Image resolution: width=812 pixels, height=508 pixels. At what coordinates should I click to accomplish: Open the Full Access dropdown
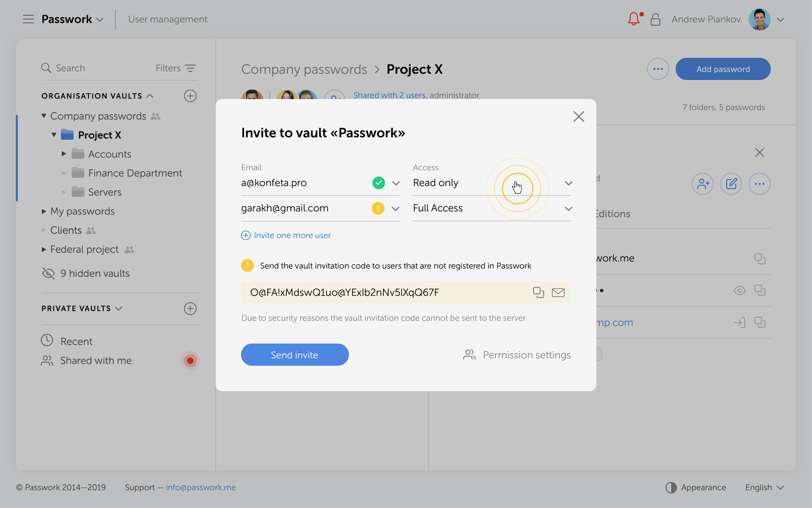click(492, 208)
